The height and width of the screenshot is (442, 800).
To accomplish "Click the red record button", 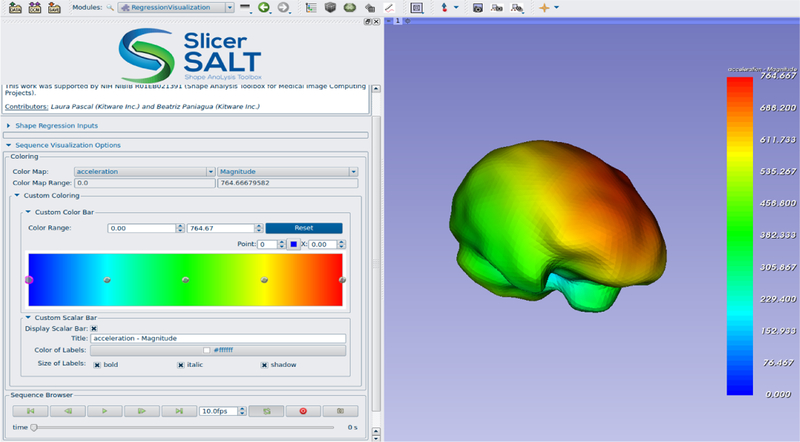I will (303, 411).
